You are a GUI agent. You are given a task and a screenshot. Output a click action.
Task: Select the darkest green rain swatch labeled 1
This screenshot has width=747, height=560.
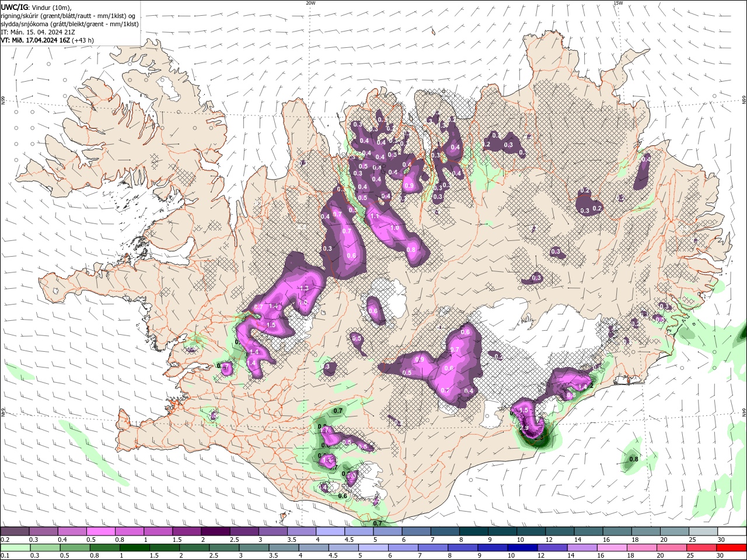click(x=134, y=548)
